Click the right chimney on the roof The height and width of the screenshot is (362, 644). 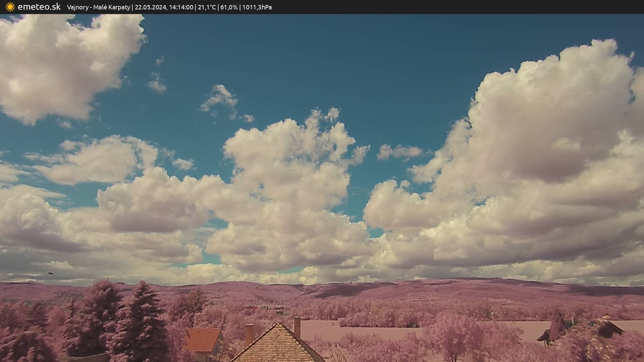pos(297,327)
